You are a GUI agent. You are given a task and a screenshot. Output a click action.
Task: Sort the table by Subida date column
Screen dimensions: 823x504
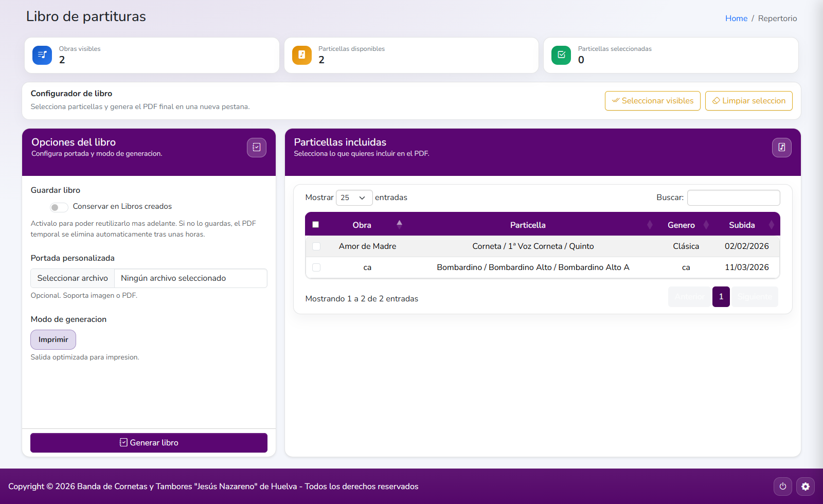coord(742,225)
